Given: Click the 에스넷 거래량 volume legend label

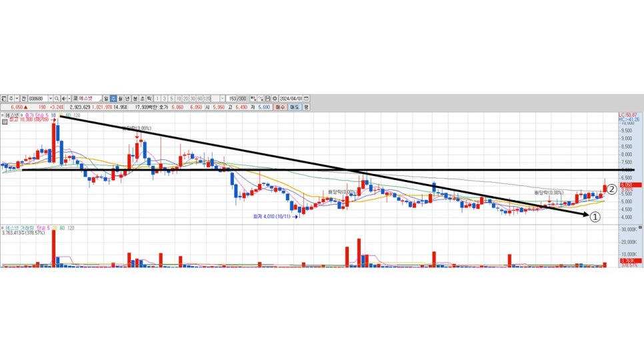Looking at the screenshot, I should coord(19,227).
